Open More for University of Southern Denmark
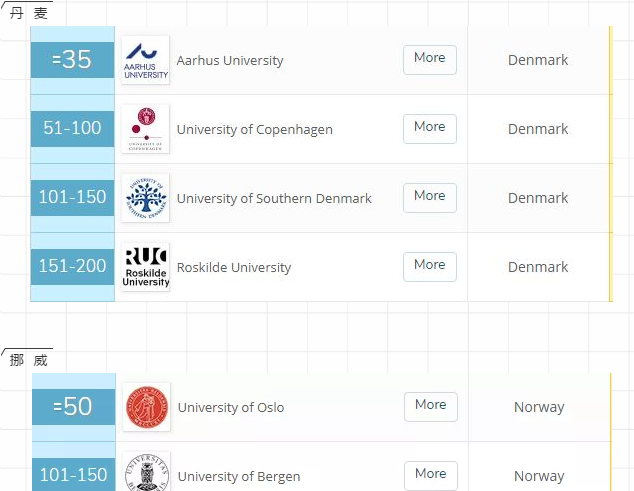Image resolution: width=634 pixels, height=491 pixels. click(430, 198)
